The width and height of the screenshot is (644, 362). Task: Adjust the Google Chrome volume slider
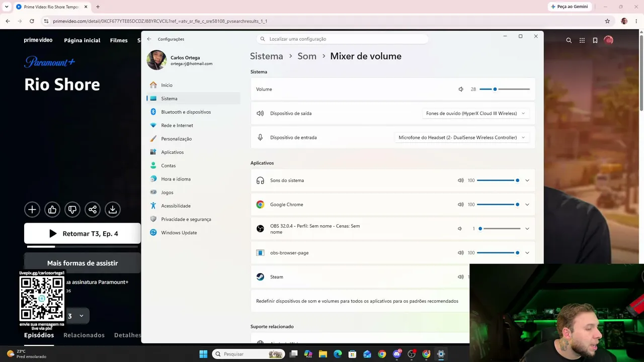pos(498,205)
